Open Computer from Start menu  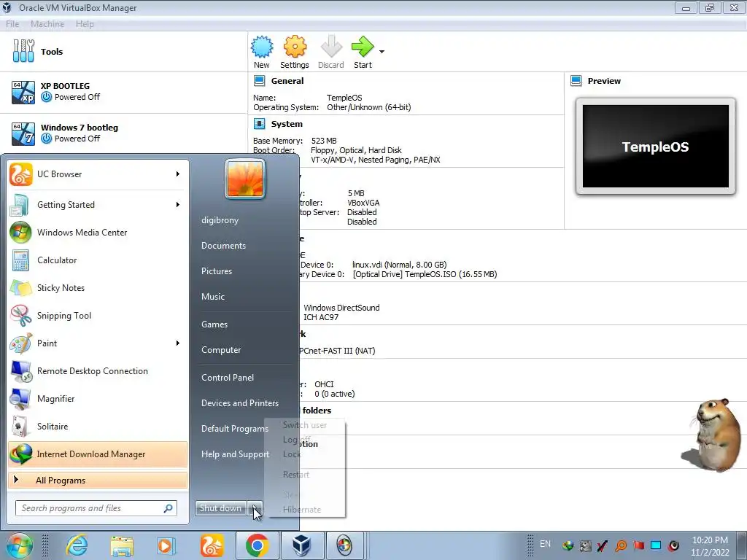[x=221, y=350]
